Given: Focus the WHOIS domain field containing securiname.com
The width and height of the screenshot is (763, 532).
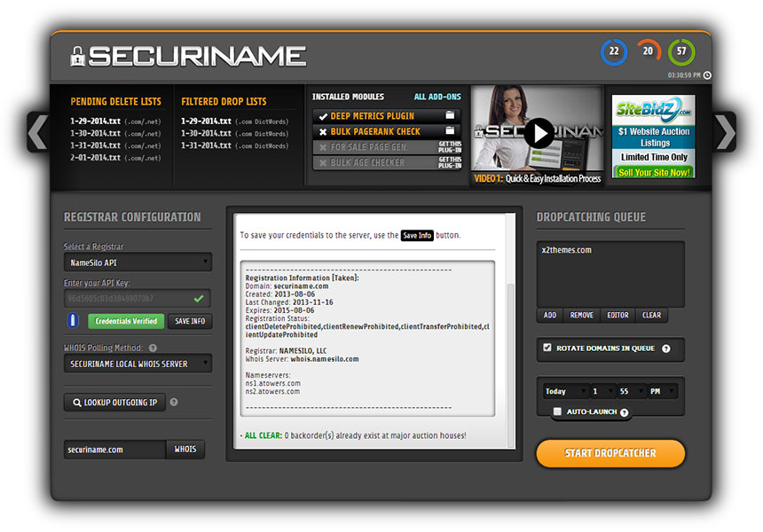Looking at the screenshot, I should pyautogui.click(x=114, y=450).
